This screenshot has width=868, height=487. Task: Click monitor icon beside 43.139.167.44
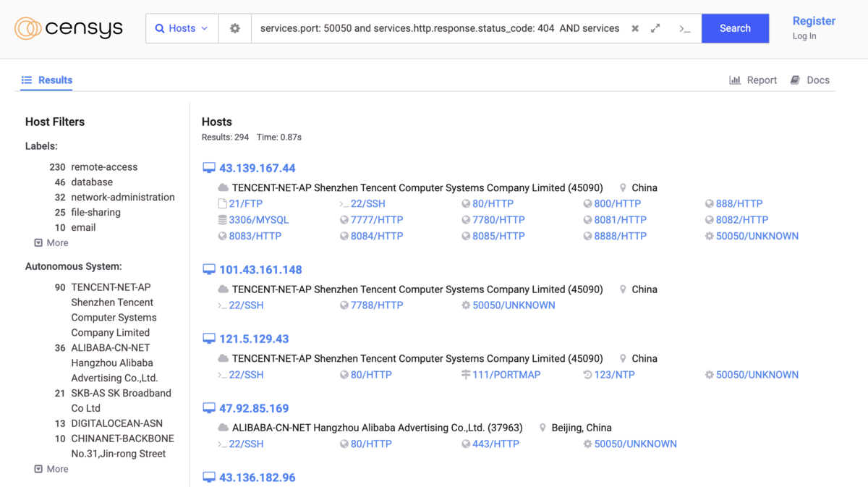209,169
